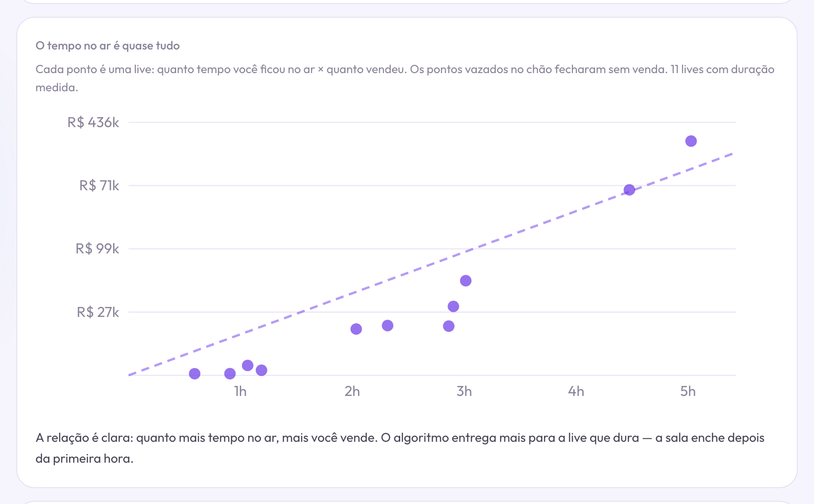This screenshot has width=814, height=504.
Task: Click the 'A relação é clara' insight paragraph
Action: 400,448
